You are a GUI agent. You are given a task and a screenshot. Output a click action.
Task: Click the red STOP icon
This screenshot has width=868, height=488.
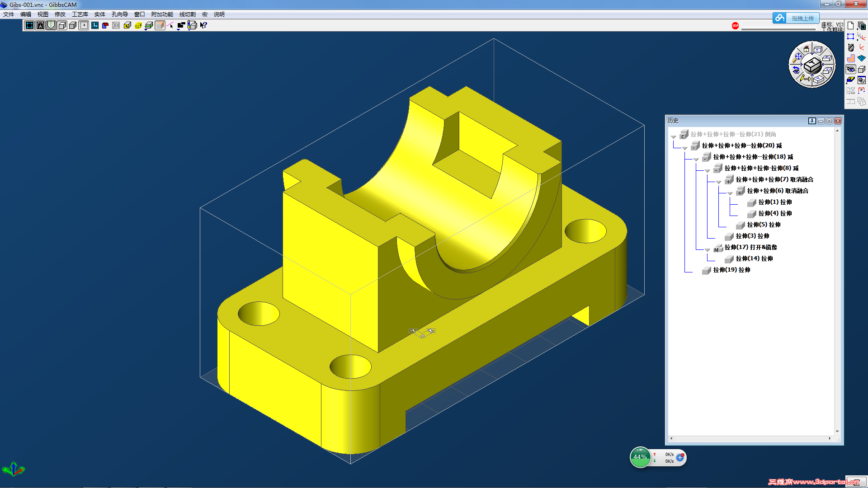pos(735,26)
